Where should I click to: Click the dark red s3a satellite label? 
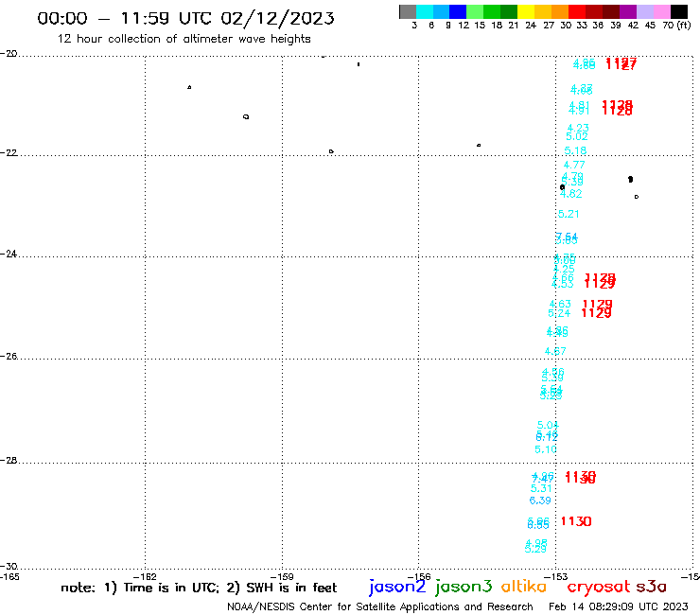coord(651,587)
